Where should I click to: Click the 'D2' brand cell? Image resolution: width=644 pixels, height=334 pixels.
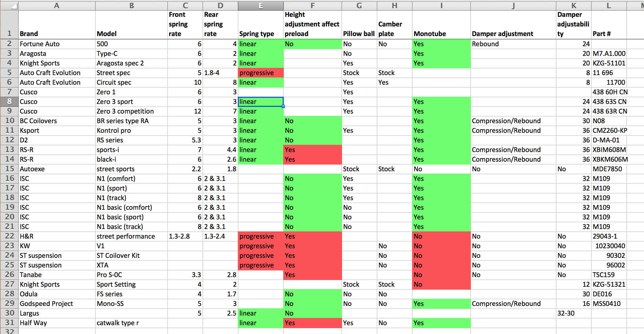(57, 140)
